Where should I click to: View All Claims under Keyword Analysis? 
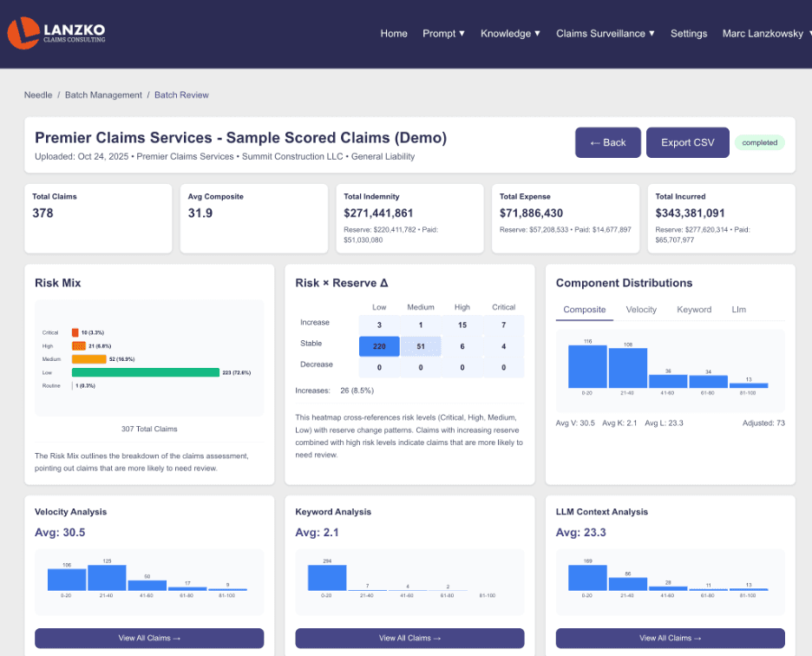(x=409, y=638)
